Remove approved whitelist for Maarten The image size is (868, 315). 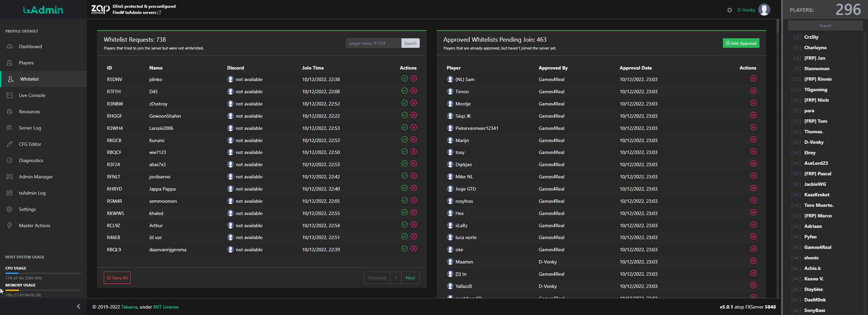coord(753,261)
